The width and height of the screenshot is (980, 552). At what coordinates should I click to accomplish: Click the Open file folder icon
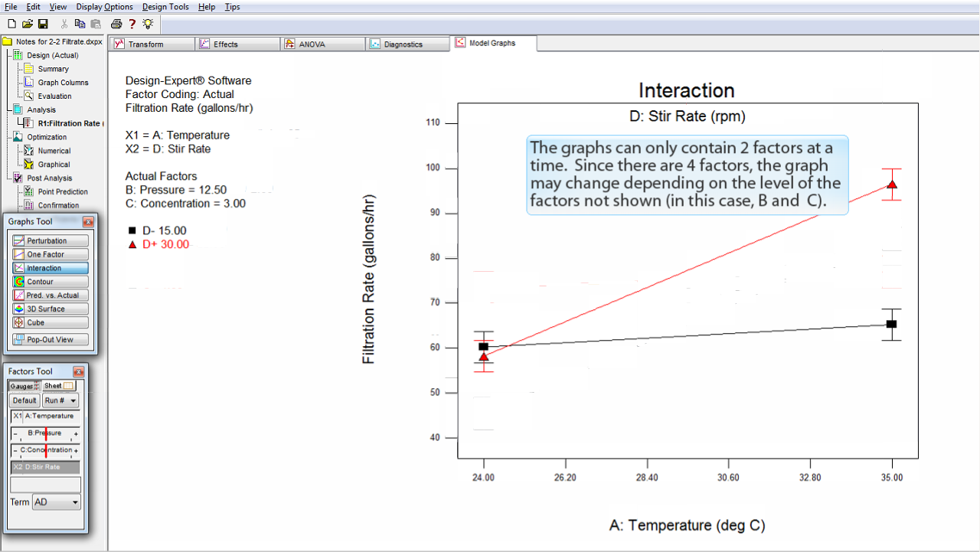point(28,24)
